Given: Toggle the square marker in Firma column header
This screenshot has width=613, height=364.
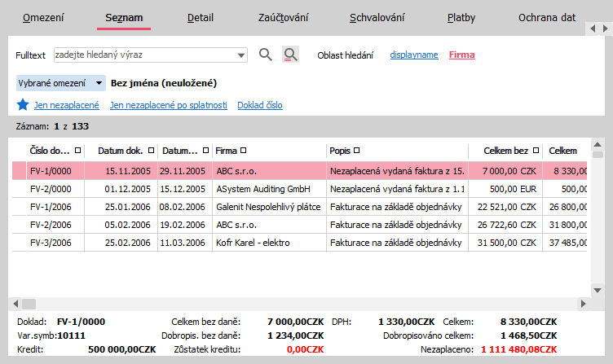Looking at the screenshot, I should [x=244, y=151].
